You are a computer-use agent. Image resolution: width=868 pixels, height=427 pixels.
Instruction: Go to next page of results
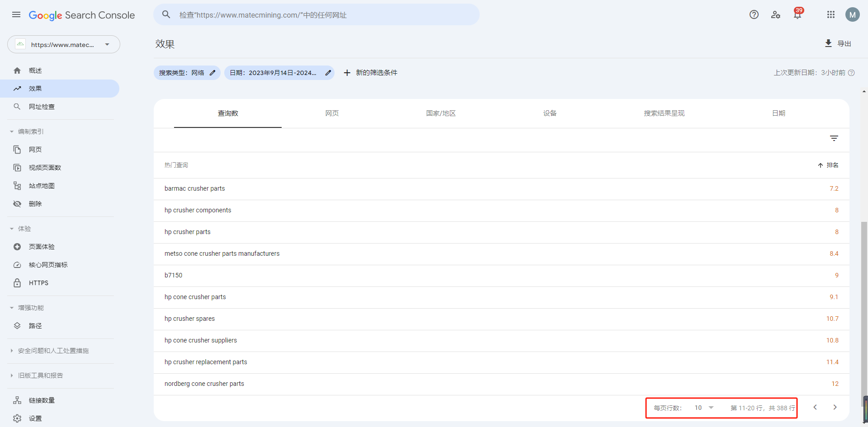835,407
